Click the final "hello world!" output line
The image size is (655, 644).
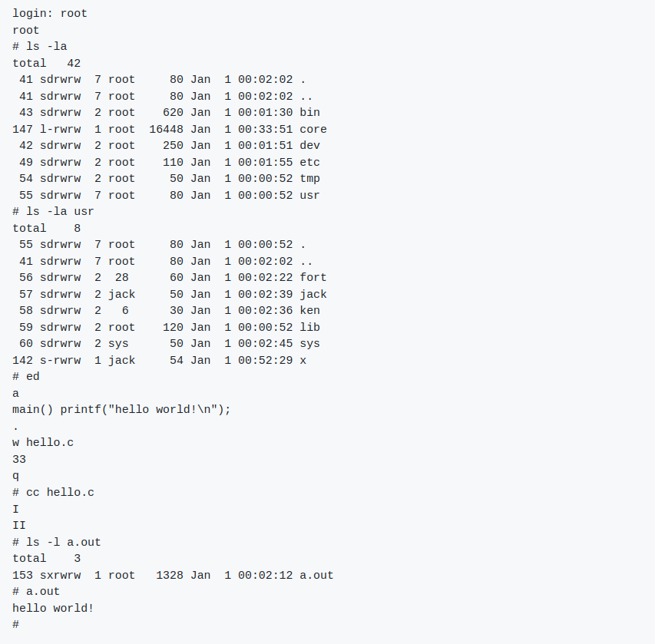53,609
